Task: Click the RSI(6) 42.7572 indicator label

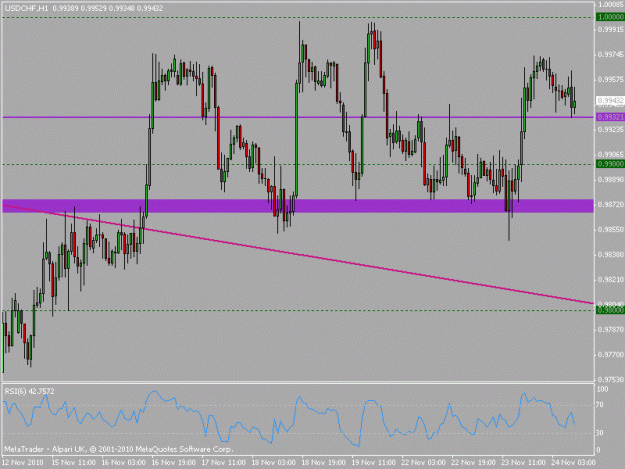Action: click(x=29, y=391)
